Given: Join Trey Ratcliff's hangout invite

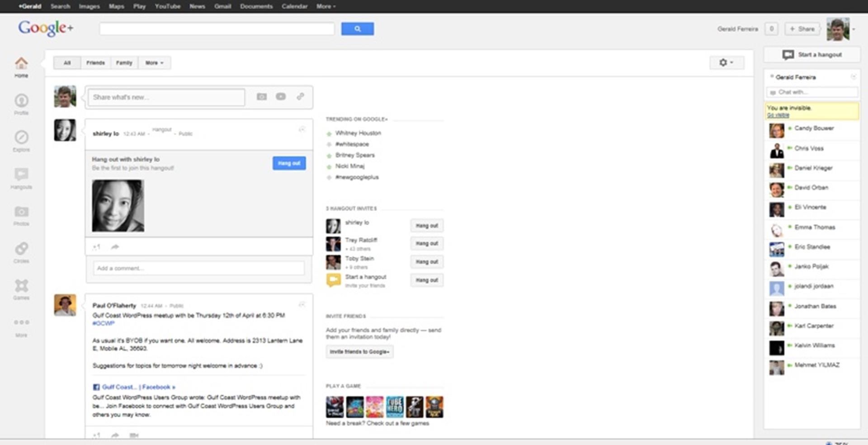Looking at the screenshot, I should pyautogui.click(x=427, y=243).
